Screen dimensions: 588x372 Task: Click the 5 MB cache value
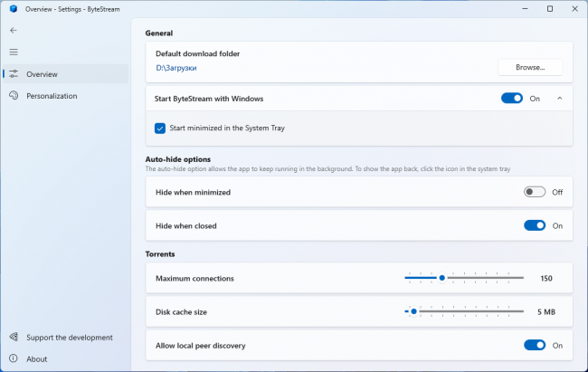point(546,312)
